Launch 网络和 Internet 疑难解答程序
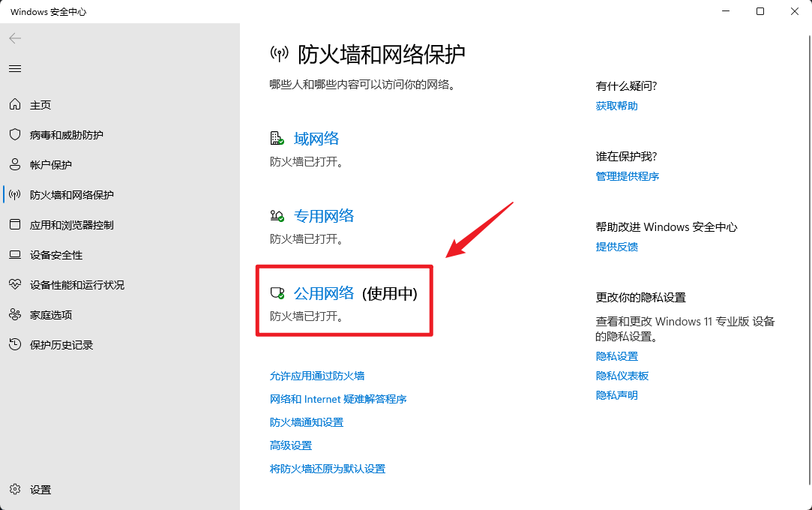Screen dimensions: 812x510 [x=338, y=398]
